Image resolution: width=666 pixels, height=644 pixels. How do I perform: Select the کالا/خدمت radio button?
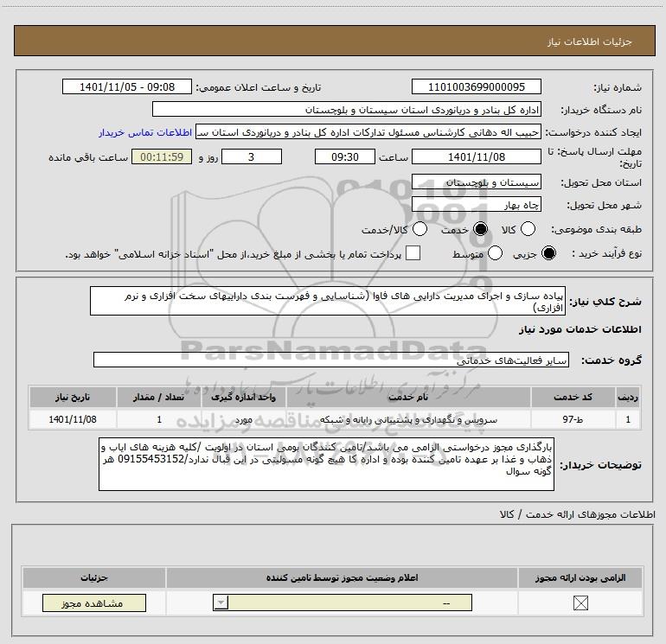coord(419,229)
